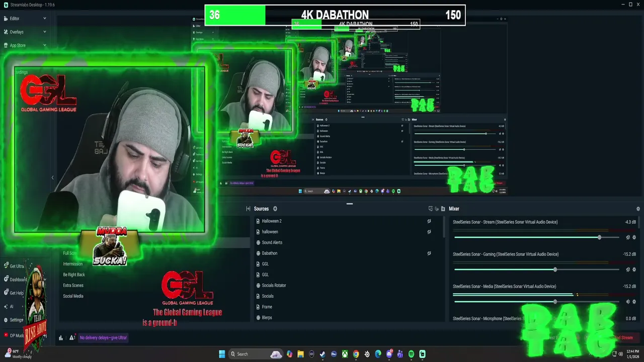
Task: Open settings gear for Sonar Media audio
Action: [x=634, y=302]
